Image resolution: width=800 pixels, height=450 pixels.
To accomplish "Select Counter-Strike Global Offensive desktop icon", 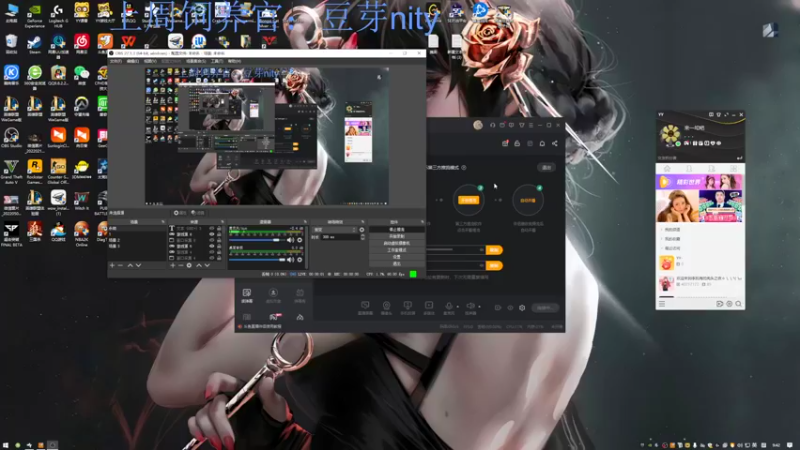I will click(58, 171).
